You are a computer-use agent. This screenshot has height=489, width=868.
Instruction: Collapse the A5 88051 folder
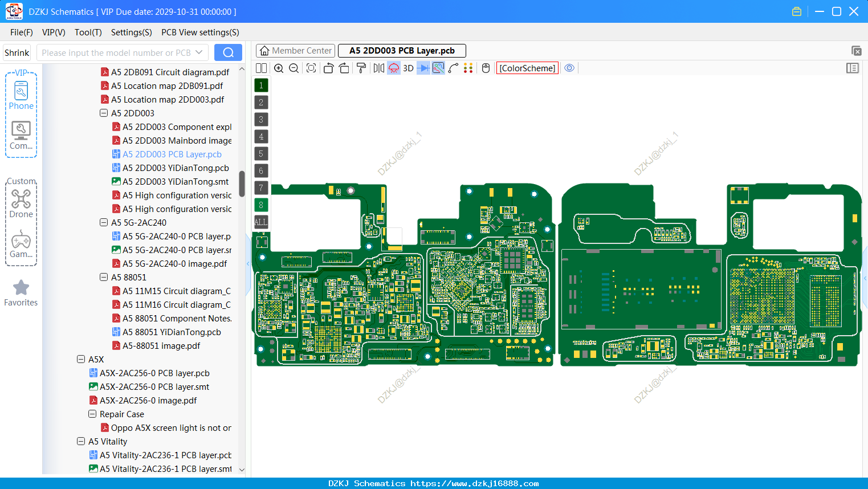coord(104,277)
